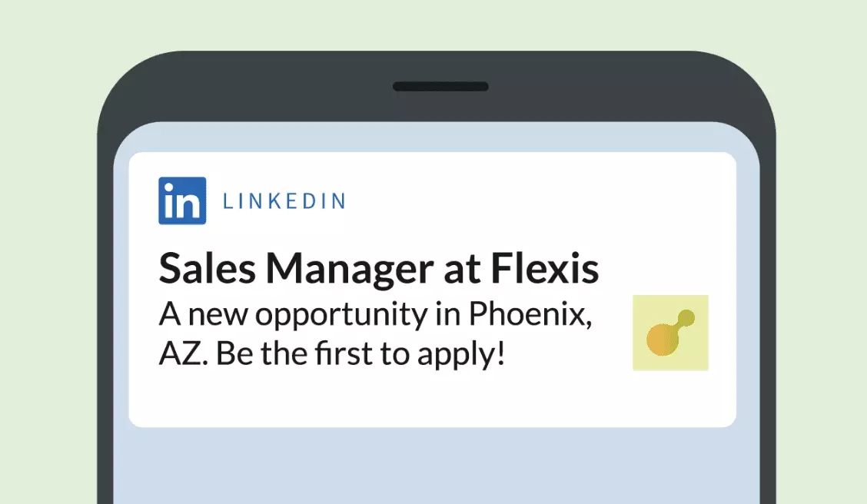Screen dimensions: 867x504
Task: Click the LINKEDIN app name label
Action: point(284,201)
